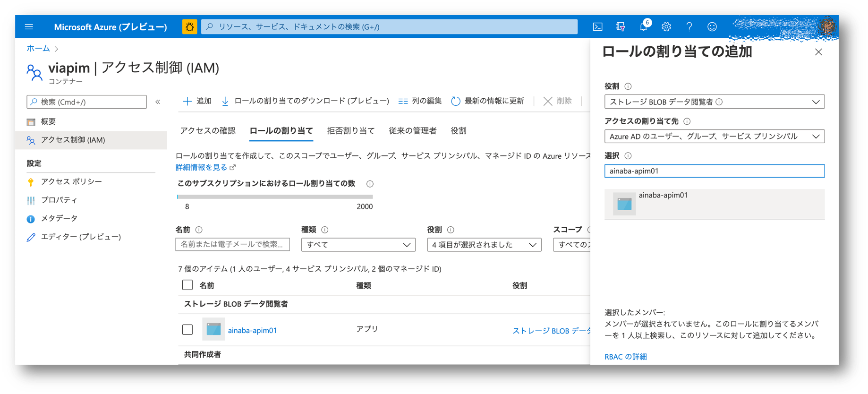Click the role assignment count progress bar

[x=275, y=197]
